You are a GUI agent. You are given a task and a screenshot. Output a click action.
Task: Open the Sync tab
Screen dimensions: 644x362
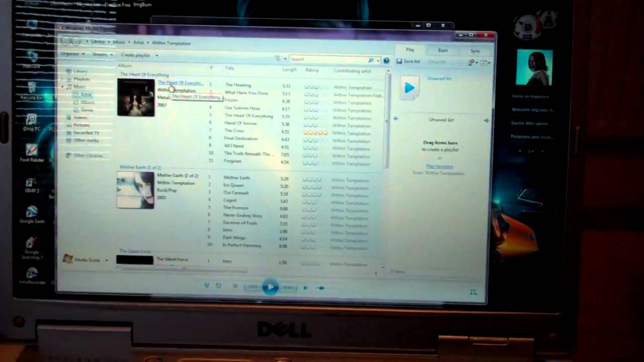click(475, 51)
